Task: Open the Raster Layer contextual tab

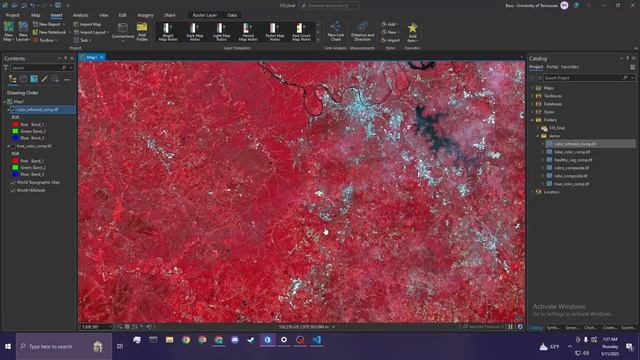Action: click(204, 15)
